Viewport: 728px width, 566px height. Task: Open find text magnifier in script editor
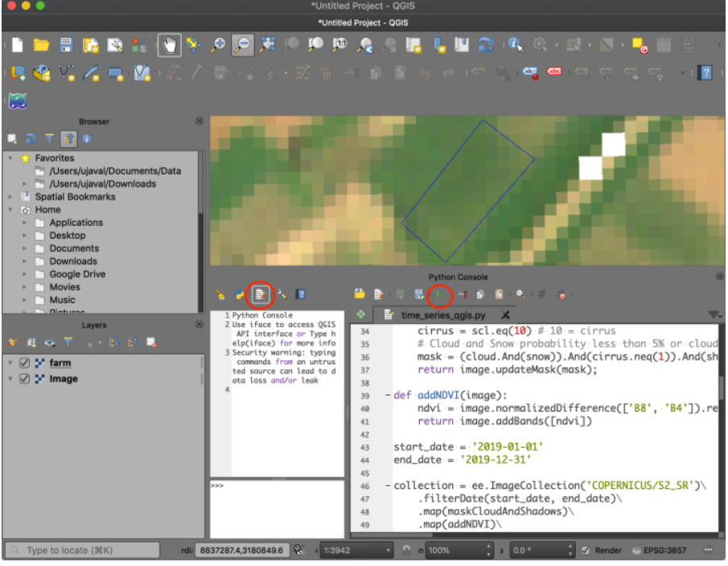point(520,294)
